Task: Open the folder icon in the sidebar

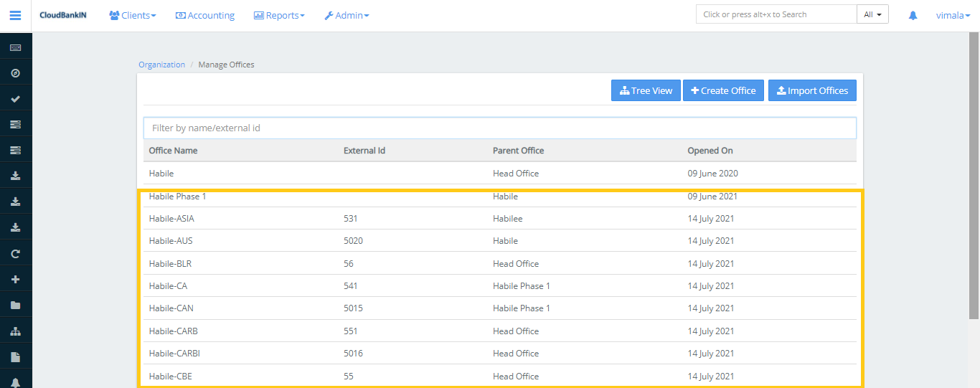Action: [15, 306]
